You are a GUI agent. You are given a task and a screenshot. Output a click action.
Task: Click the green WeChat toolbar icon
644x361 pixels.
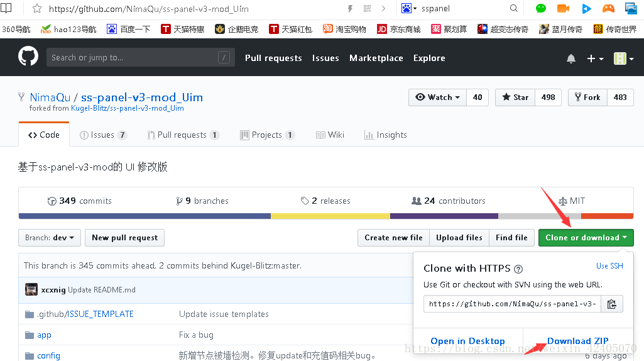pos(541,8)
